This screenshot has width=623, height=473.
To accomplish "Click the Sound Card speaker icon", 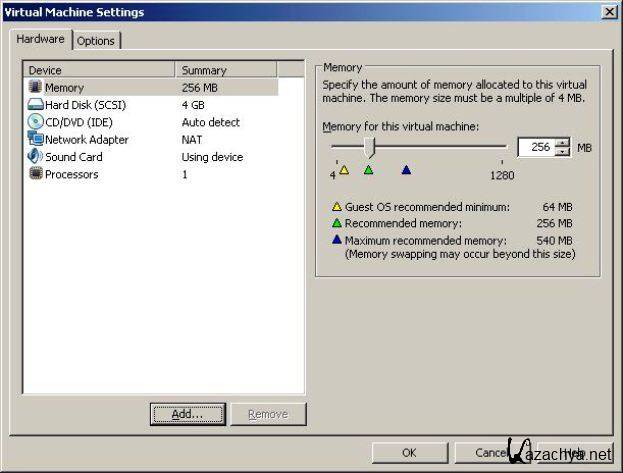I will [x=35, y=157].
